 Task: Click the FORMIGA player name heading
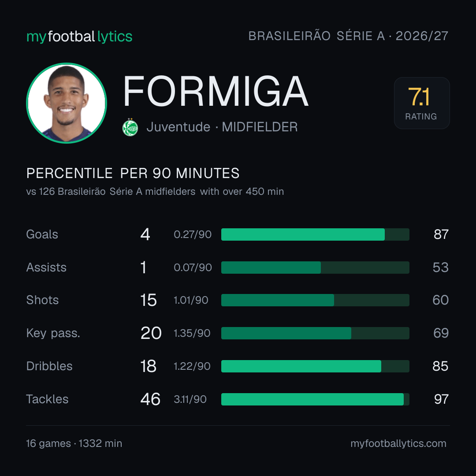click(x=216, y=91)
